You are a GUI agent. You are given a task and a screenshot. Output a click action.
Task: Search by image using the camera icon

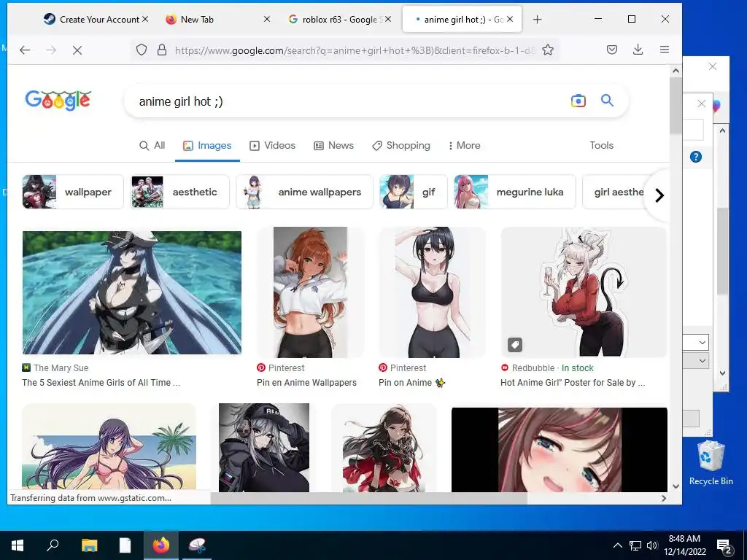578,101
